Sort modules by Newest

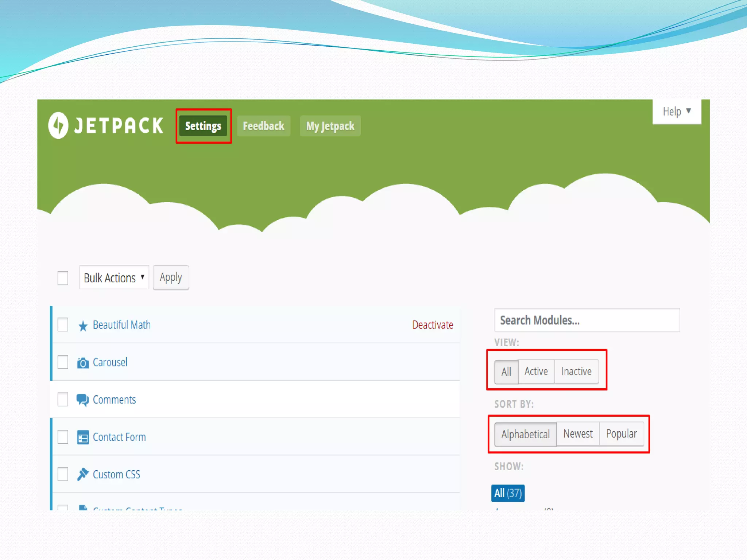pos(578,434)
